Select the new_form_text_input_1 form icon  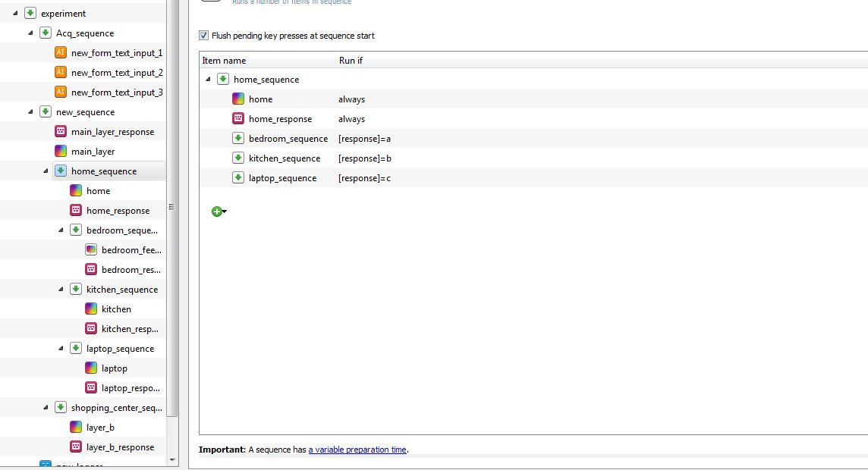click(x=61, y=52)
